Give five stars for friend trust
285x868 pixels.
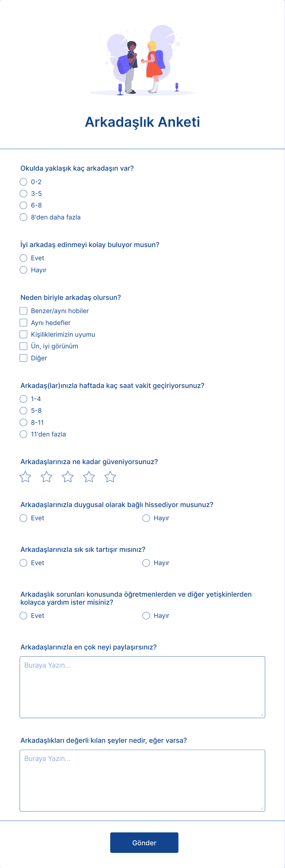coord(110,477)
